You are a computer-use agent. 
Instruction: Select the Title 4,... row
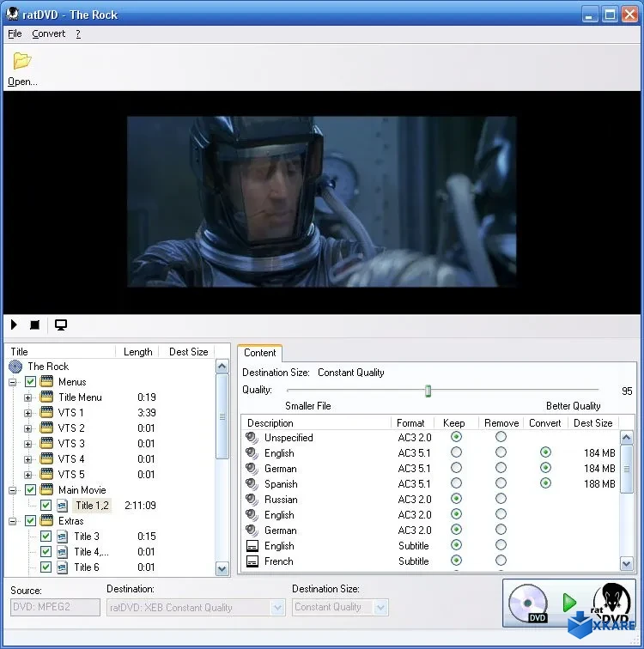(x=92, y=552)
